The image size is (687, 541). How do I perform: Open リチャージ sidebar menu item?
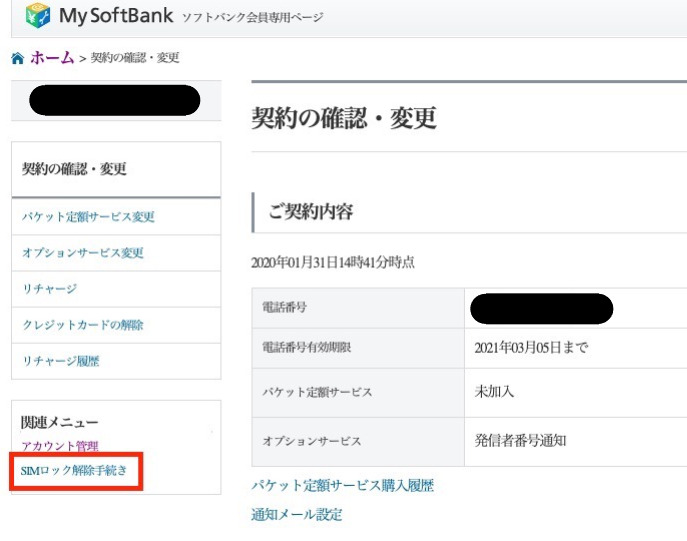(x=50, y=289)
